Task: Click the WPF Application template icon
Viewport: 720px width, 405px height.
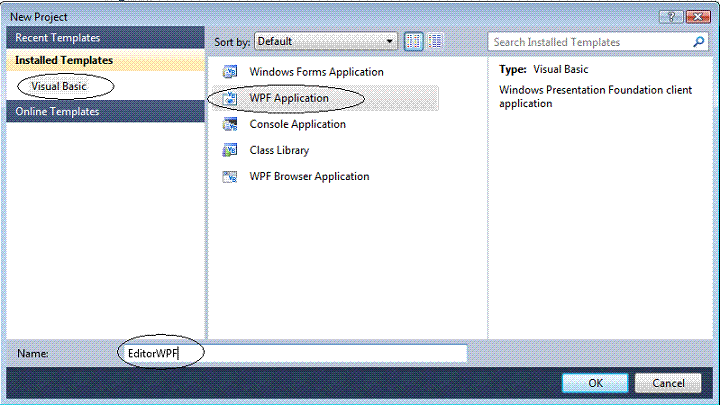Action: [230, 98]
